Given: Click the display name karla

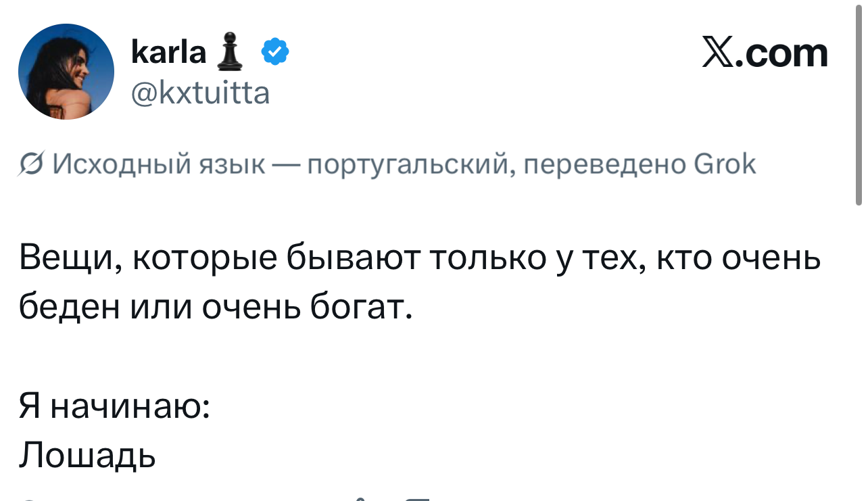Looking at the screenshot, I should pyautogui.click(x=168, y=53).
